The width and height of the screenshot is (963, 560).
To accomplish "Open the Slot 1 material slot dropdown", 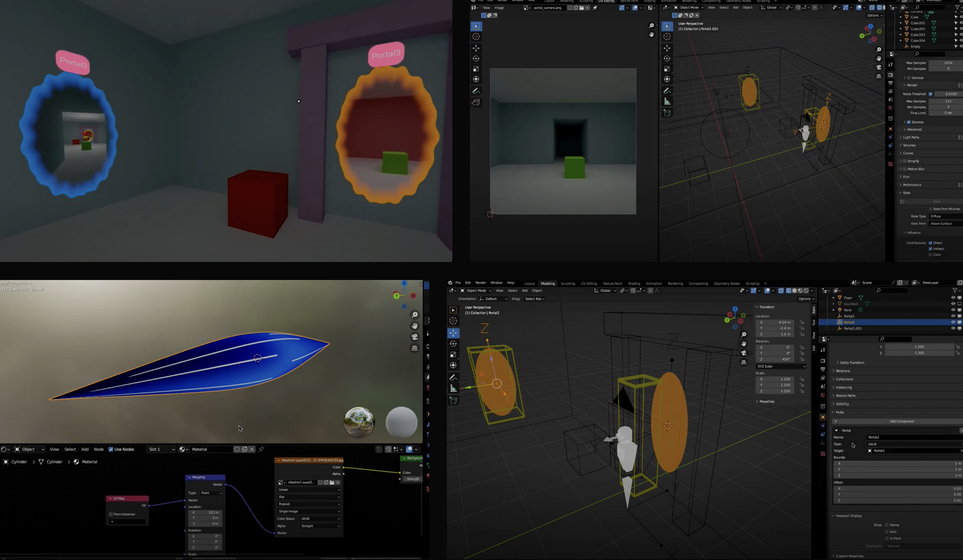I will click(x=161, y=449).
